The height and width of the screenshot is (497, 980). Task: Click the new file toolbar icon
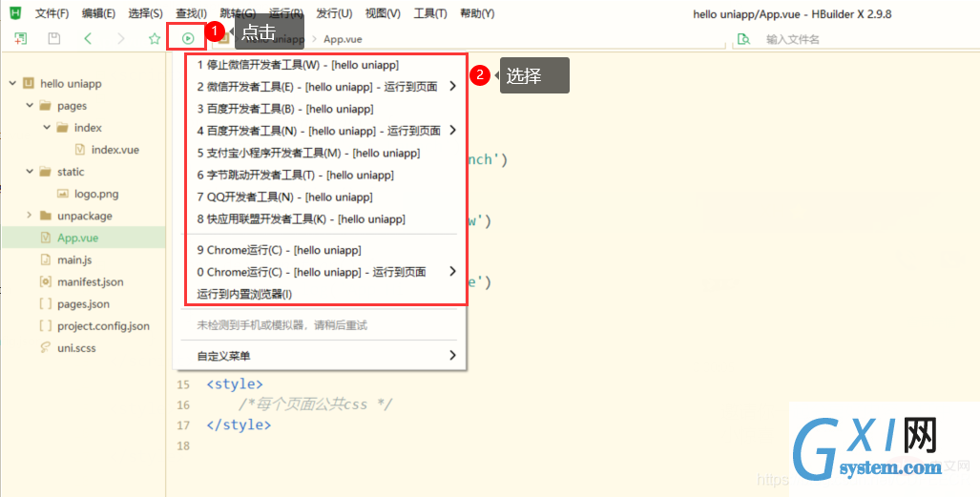coord(21,39)
